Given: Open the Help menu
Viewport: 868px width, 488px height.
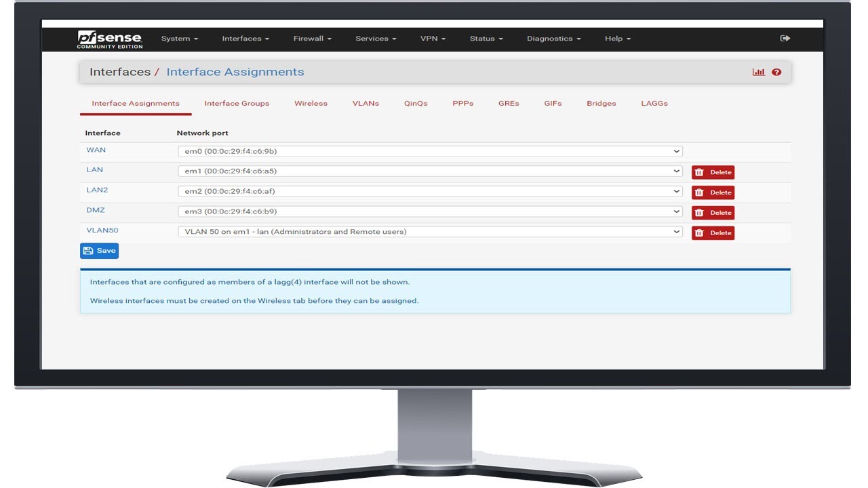Looking at the screenshot, I should [618, 39].
